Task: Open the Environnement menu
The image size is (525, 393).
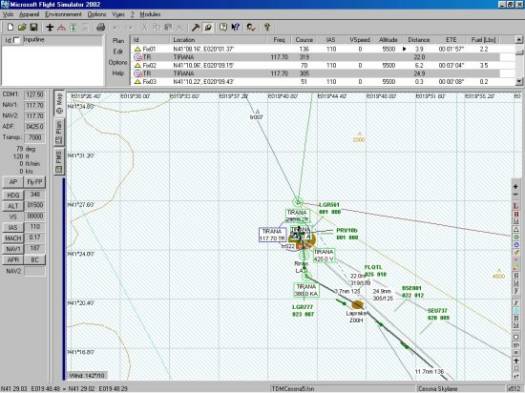Action: (x=63, y=14)
